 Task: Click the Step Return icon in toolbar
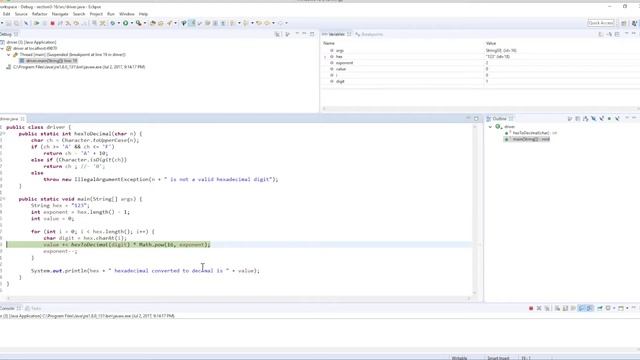(x=84, y=23)
